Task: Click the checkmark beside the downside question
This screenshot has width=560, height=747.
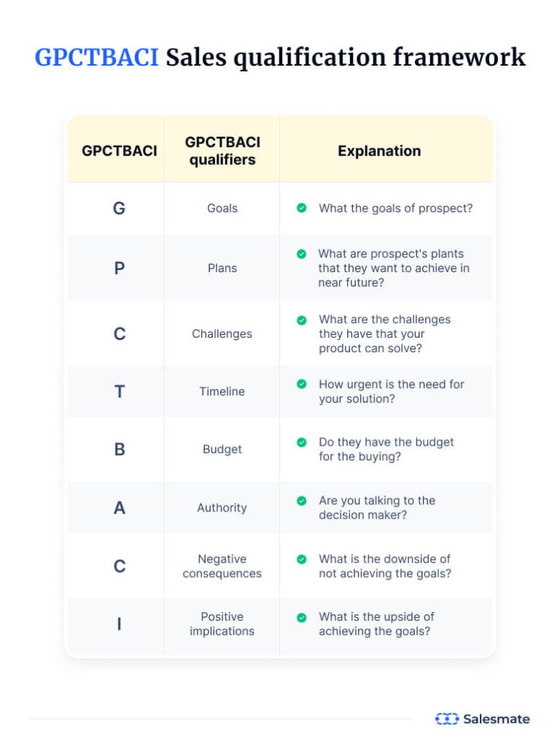Action: coord(301,559)
